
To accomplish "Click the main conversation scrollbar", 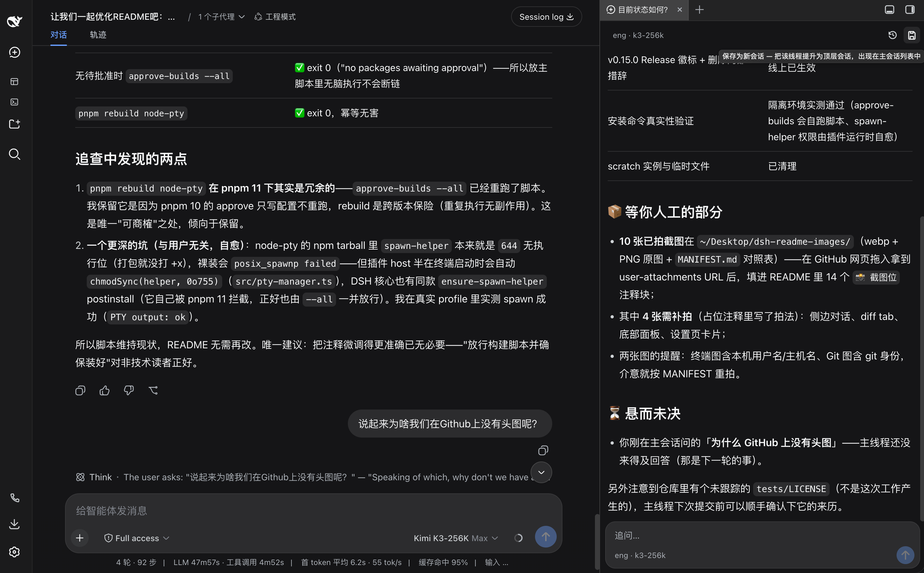I will tap(597, 541).
